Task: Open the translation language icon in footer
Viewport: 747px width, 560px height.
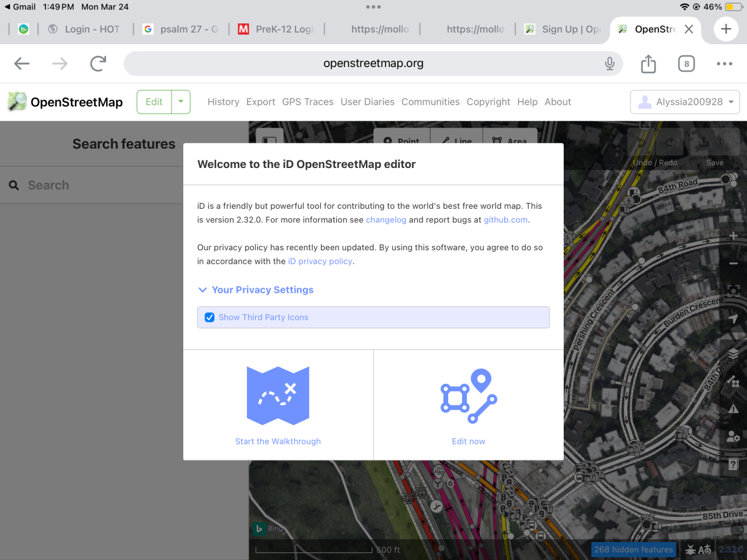Action: (x=705, y=549)
